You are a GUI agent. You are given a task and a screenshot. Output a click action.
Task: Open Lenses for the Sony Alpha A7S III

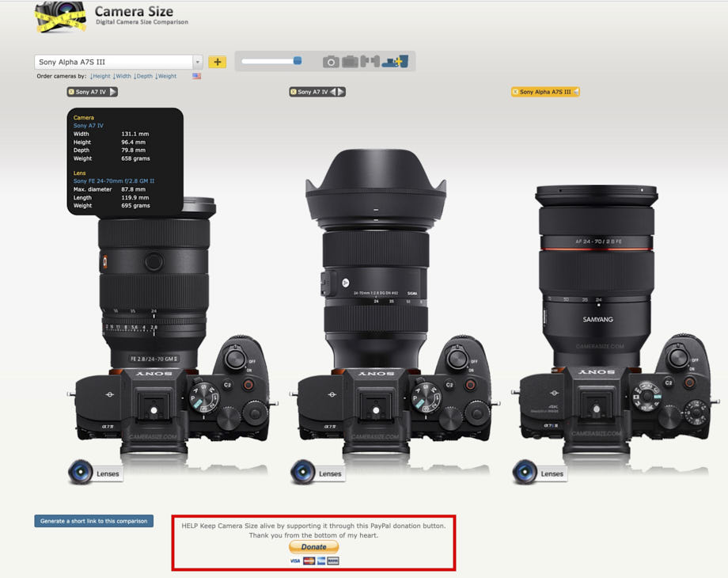pos(540,473)
